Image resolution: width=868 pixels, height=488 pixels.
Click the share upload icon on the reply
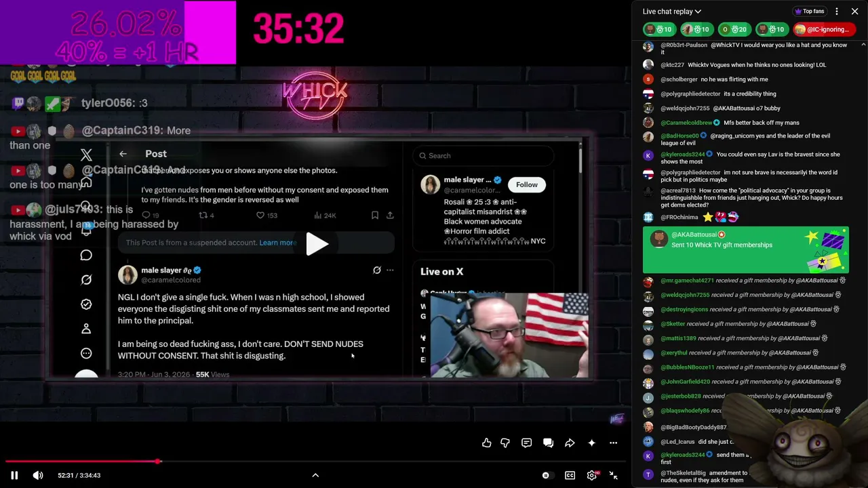(x=390, y=216)
